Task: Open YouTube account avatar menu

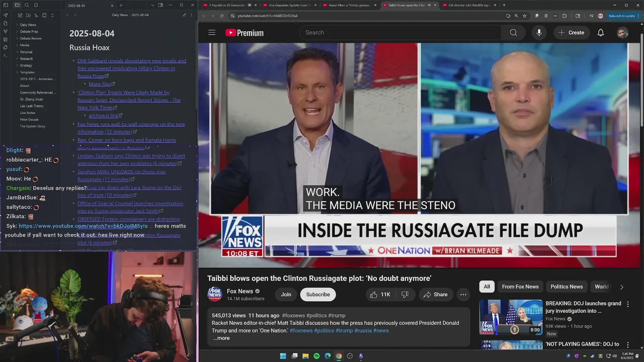Action: (622, 33)
